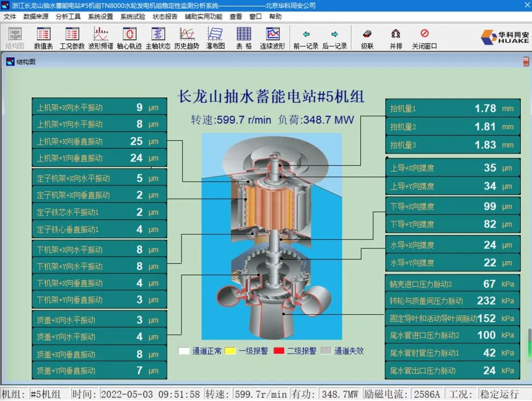The width and height of the screenshot is (532, 401).
Task: Open the 查看 menu
Action: pyautogui.click(x=236, y=17)
